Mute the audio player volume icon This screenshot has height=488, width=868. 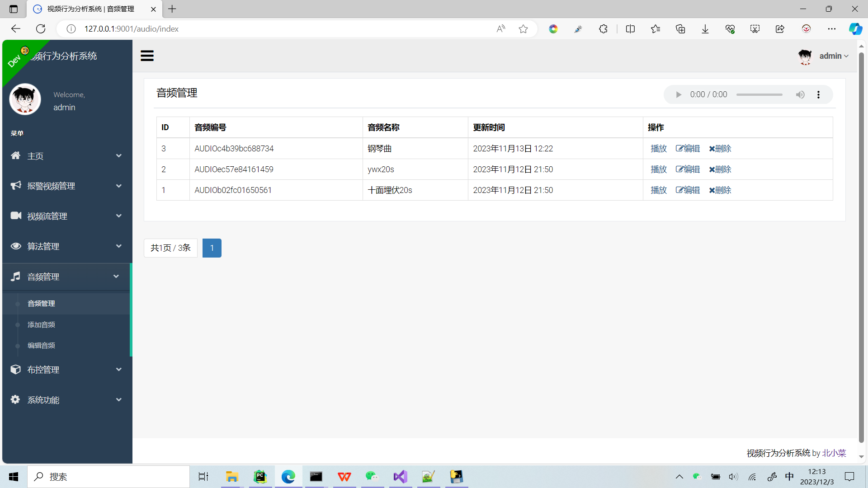(x=800, y=94)
